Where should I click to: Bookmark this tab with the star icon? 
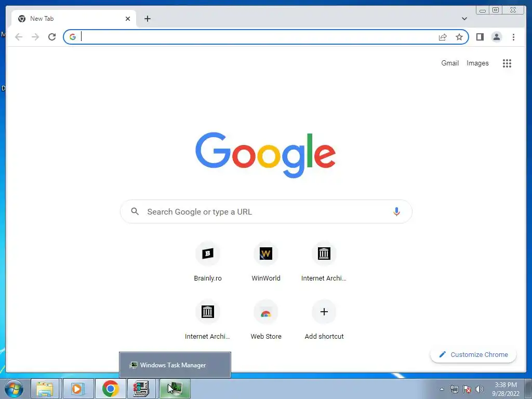point(459,37)
